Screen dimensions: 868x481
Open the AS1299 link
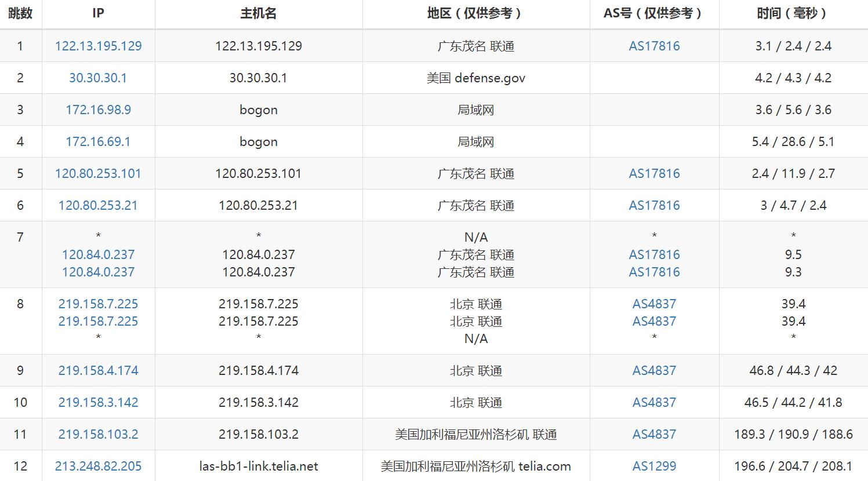point(654,467)
